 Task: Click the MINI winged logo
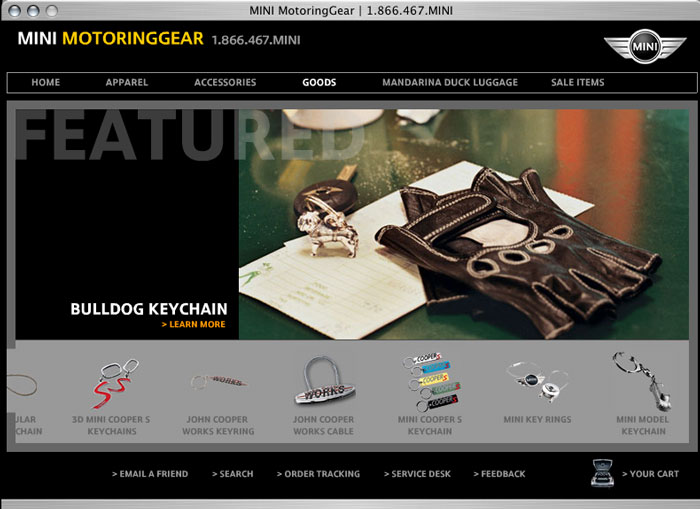(645, 46)
